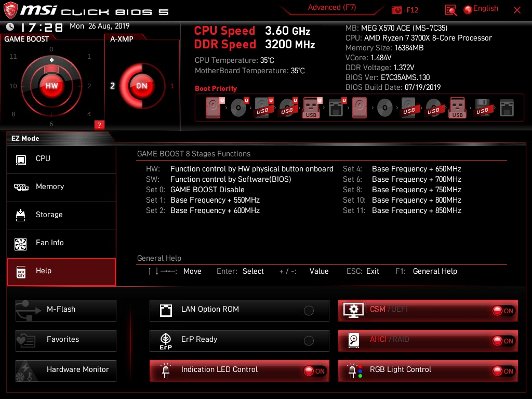Launch M-Flash
532x399 pixels.
point(66,310)
